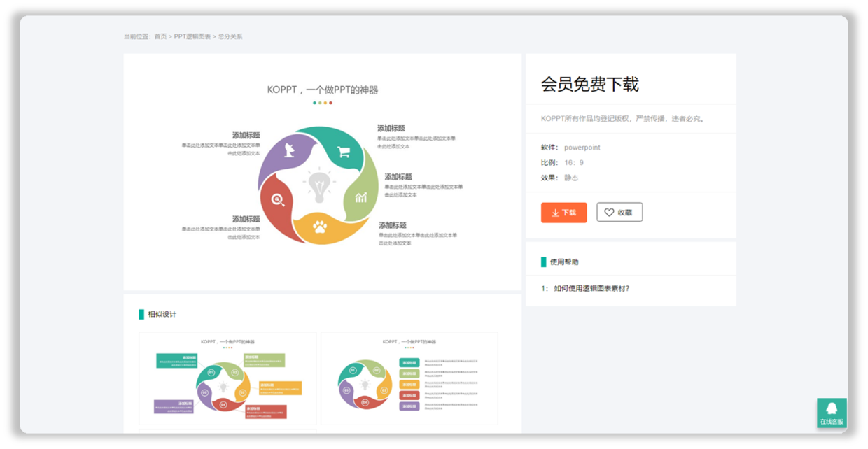Click the KOPPT，一个做PPT的神器 preview title
The width and height of the screenshot is (868, 449).
[x=323, y=90]
